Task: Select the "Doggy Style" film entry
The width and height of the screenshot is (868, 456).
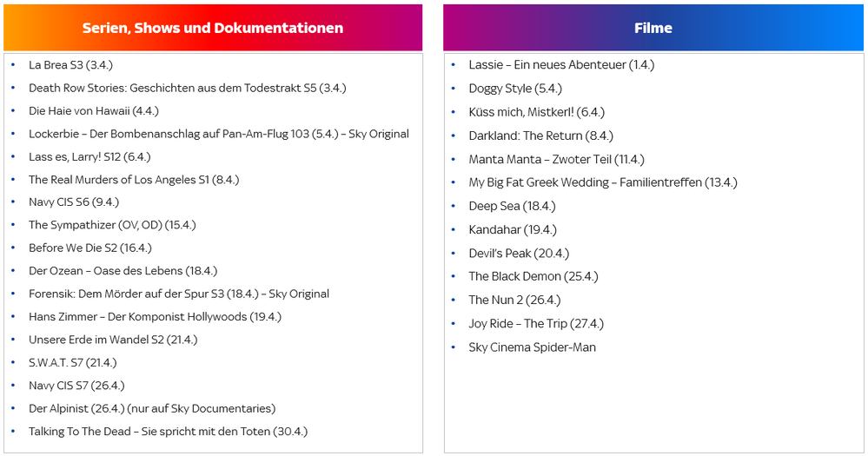Action: click(x=515, y=89)
